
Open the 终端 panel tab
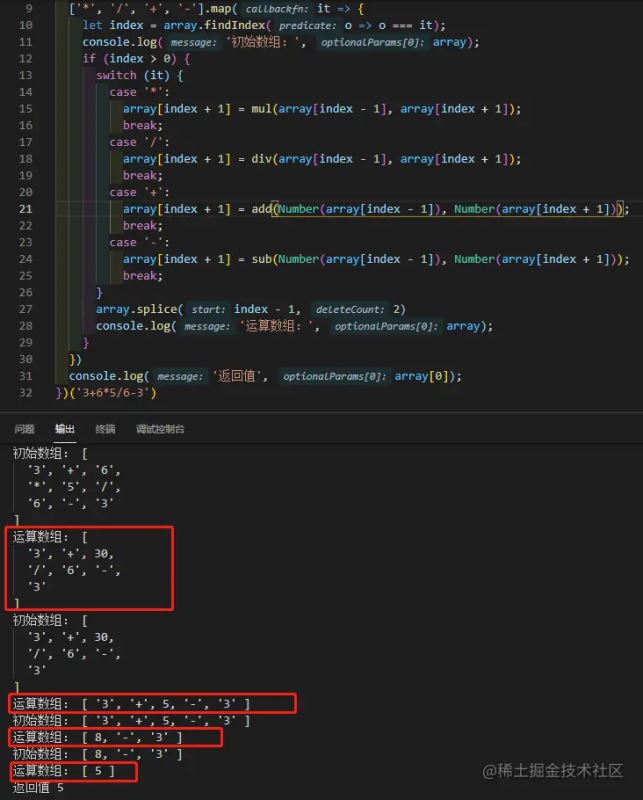105,429
